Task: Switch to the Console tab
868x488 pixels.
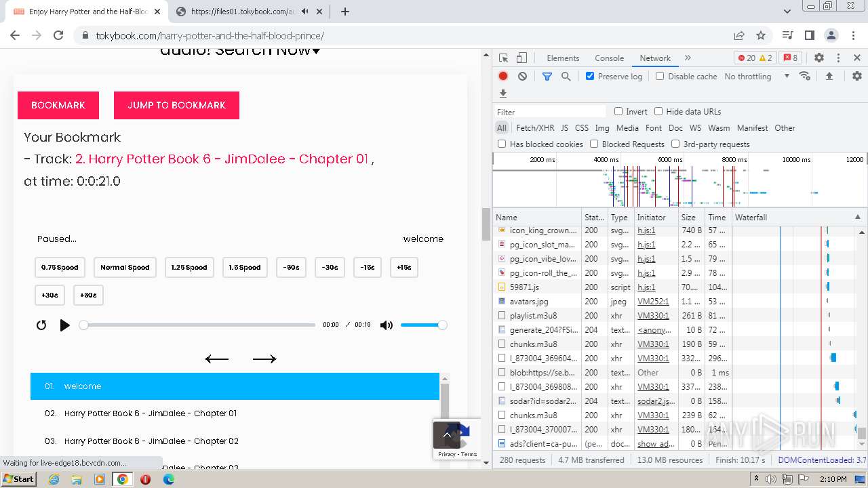Action: coord(609,58)
